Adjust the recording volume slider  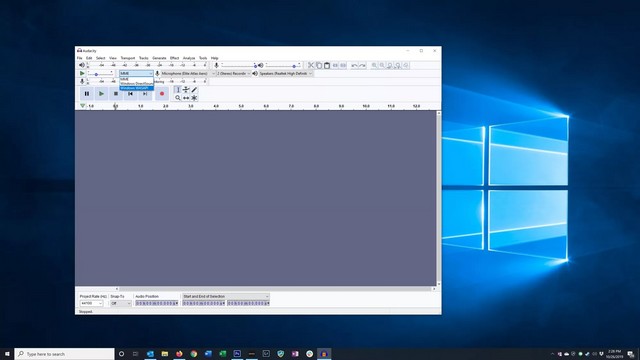click(x=239, y=65)
